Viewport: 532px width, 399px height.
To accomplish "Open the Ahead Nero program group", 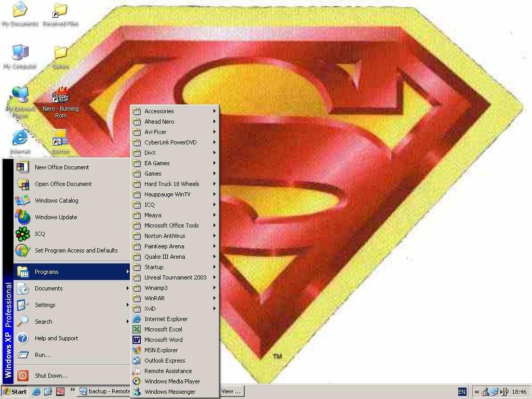I will (x=175, y=122).
